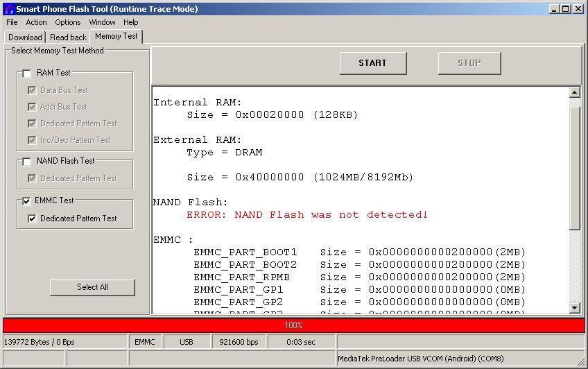Click the Smart Phone Flash Tool title icon
The width and height of the screenshot is (588, 369).
pos(10,9)
